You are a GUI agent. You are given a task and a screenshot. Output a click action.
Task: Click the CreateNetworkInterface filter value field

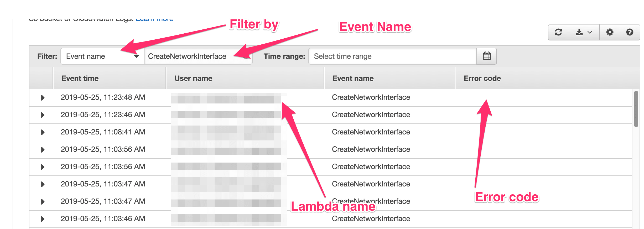click(x=199, y=56)
